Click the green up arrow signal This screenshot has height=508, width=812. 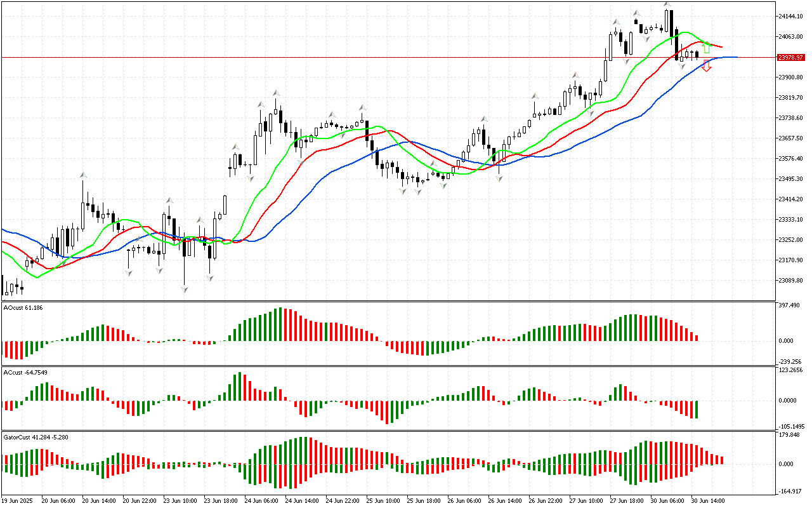(x=706, y=48)
